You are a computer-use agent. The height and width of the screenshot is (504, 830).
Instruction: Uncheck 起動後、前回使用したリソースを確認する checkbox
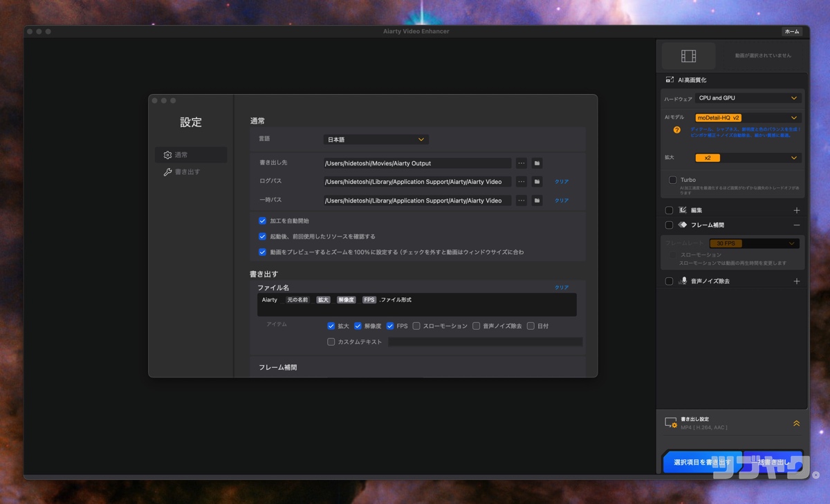pos(263,236)
